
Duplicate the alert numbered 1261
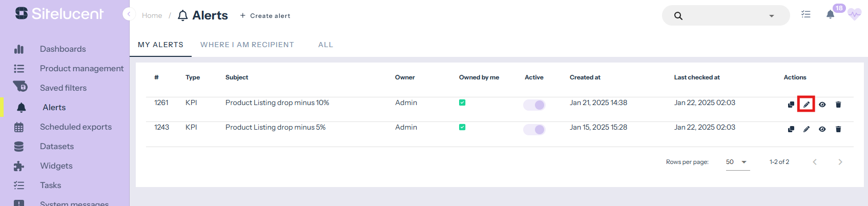coord(791,105)
